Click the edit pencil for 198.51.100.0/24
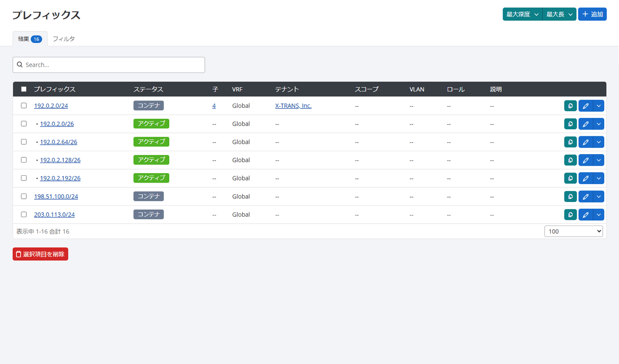Screen dimensions: 619x364 (585, 197)
